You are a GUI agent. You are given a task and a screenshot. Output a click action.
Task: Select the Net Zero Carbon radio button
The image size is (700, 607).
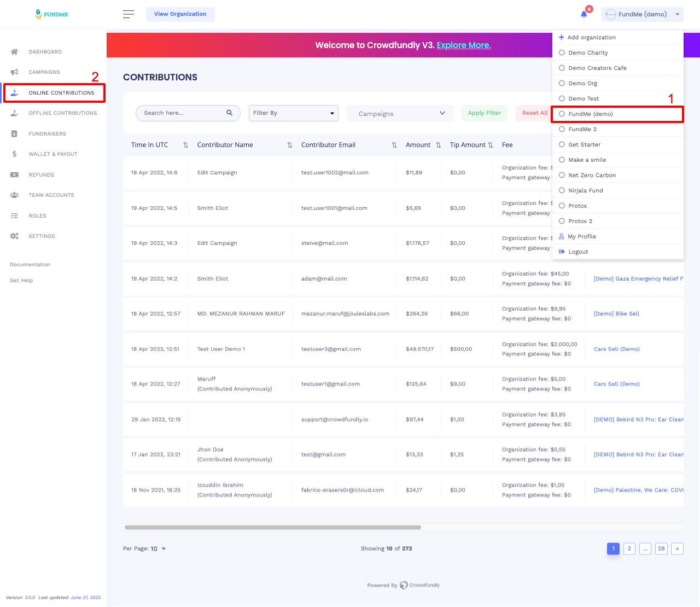point(562,175)
